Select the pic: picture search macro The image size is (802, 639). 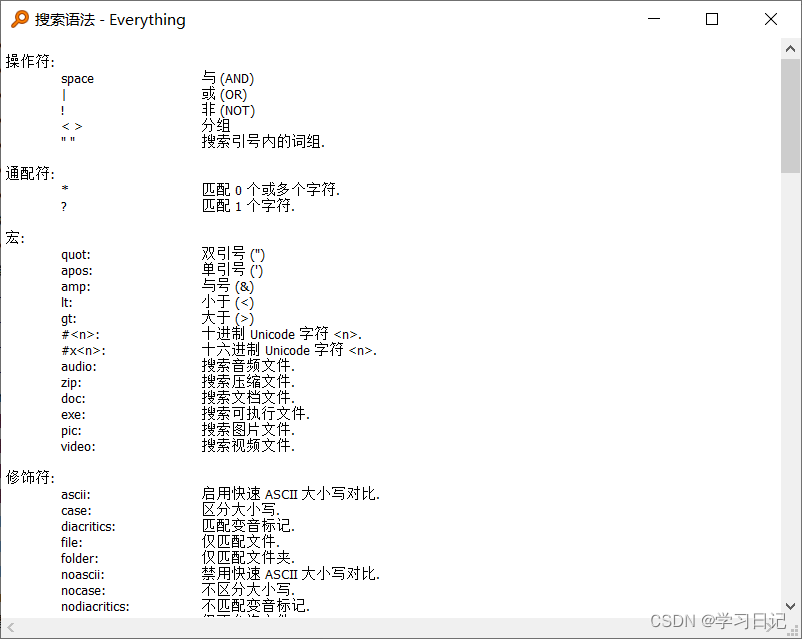(70, 430)
